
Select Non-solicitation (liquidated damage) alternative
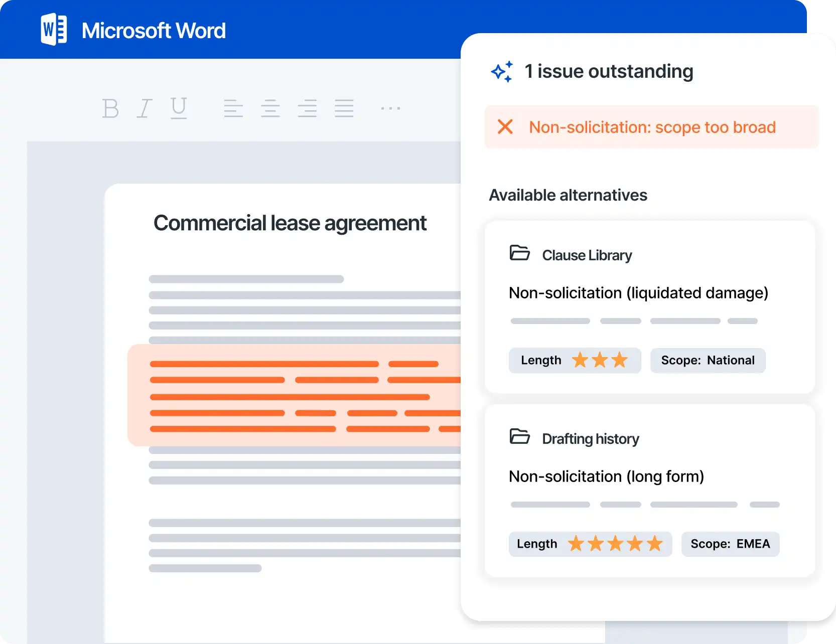(x=638, y=293)
